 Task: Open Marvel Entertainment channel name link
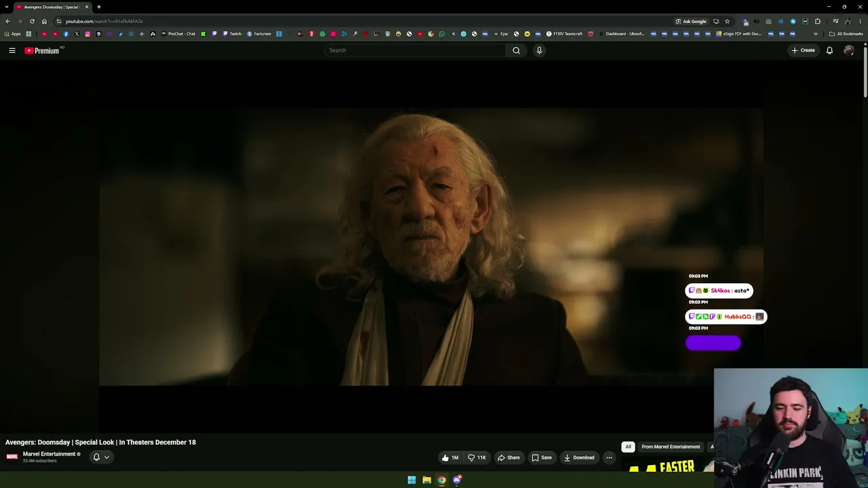pyautogui.click(x=49, y=454)
